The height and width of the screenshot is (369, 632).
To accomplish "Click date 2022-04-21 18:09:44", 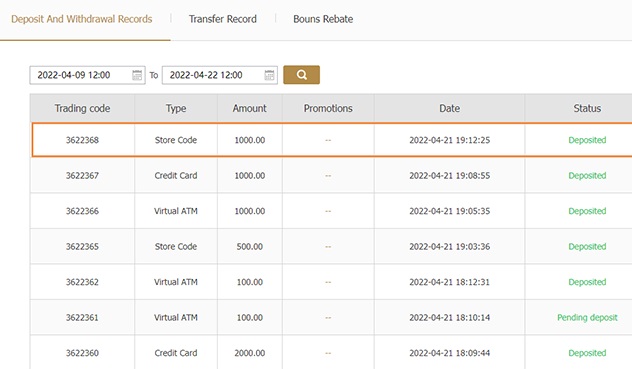I will click(449, 353).
